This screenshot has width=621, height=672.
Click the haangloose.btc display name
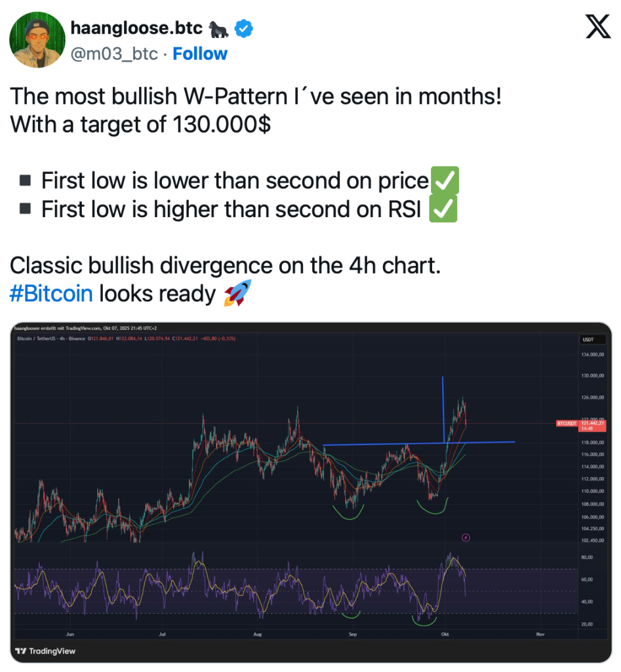coord(136,29)
